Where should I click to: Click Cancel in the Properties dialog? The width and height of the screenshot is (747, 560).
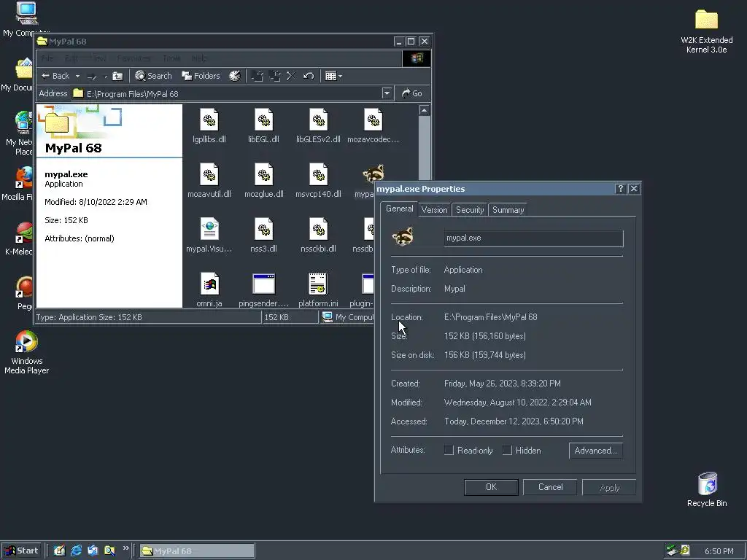point(550,487)
